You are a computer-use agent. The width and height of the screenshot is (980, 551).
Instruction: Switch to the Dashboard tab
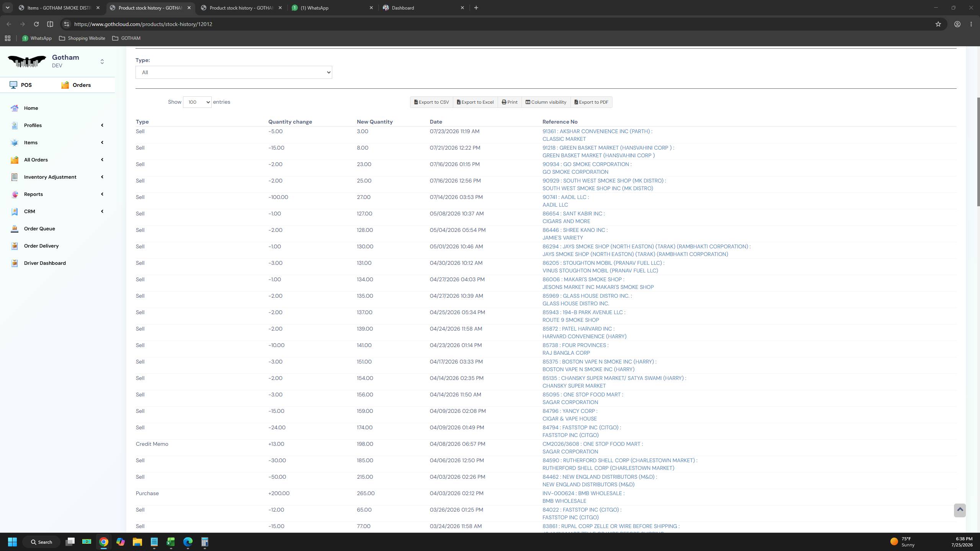[423, 8]
